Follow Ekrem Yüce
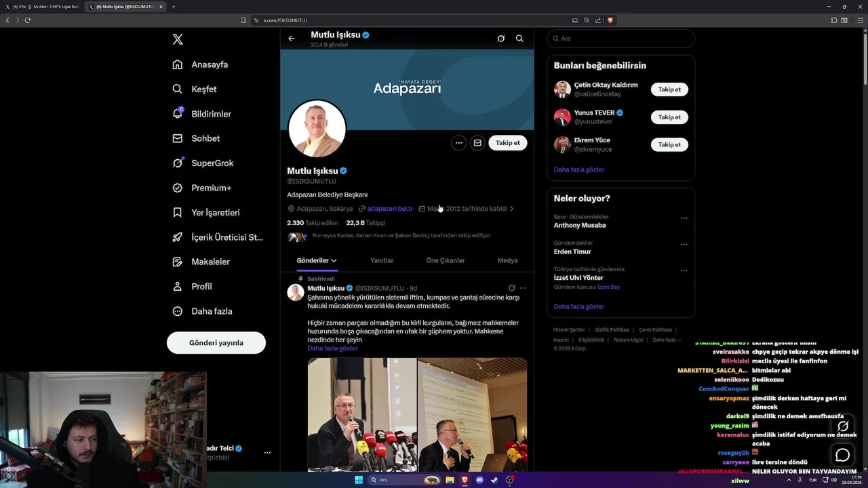 (669, 145)
